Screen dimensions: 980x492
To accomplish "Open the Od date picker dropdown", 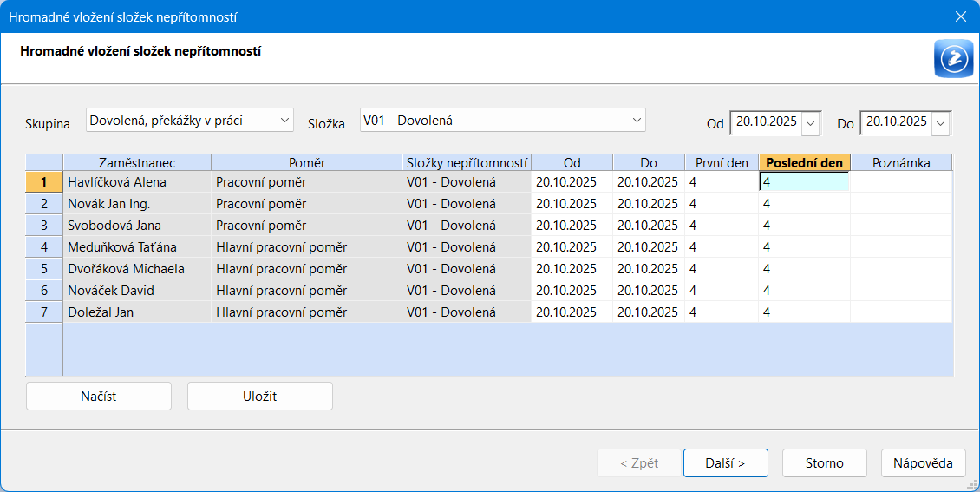I will (811, 124).
